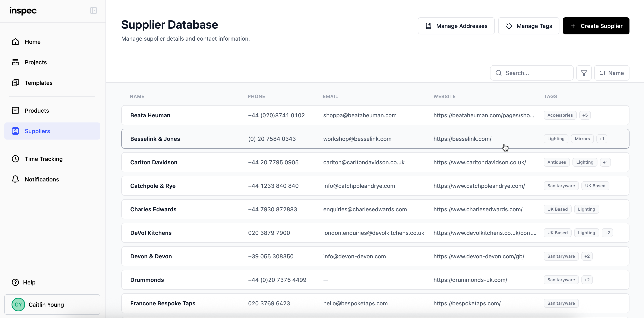The width and height of the screenshot is (644, 318).
Task: Go to the Home page
Action: (x=52, y=42)
